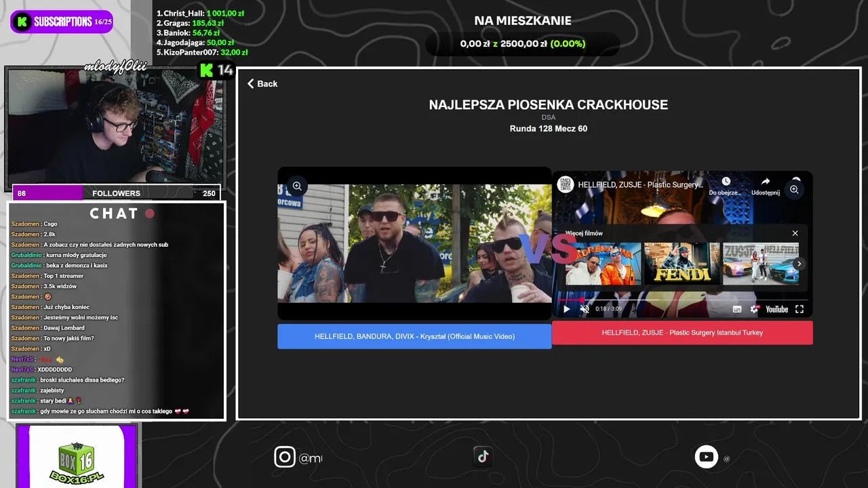This screenshot has width=868, height=488.
Task: Click the mlodyfOlii streamer name label
Action: [x=115, y=66]
